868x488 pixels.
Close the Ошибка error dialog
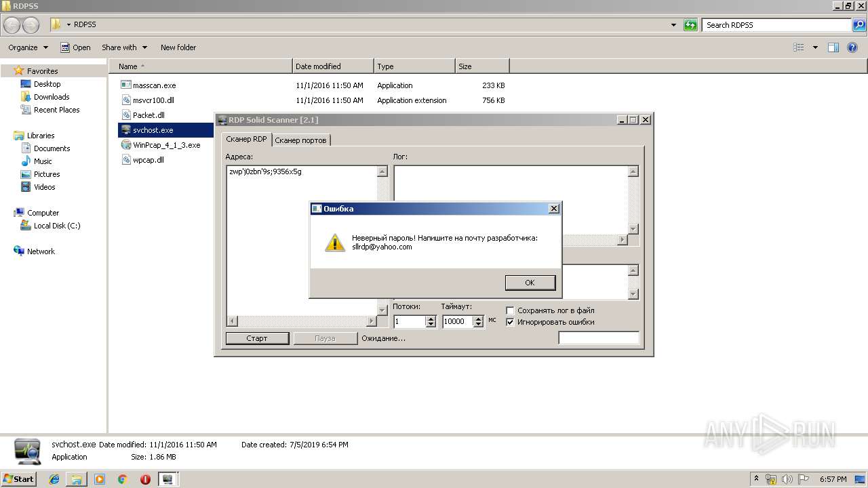point(553,209)
